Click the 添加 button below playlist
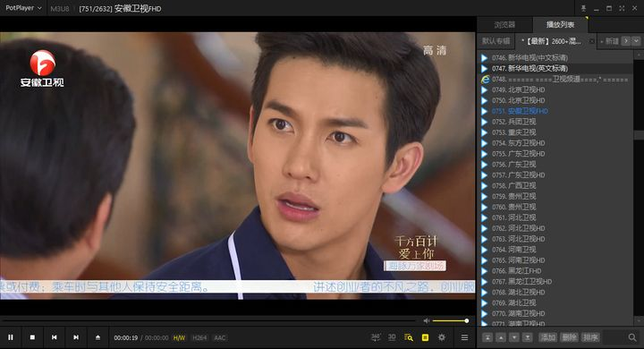 tap(548, 337)
